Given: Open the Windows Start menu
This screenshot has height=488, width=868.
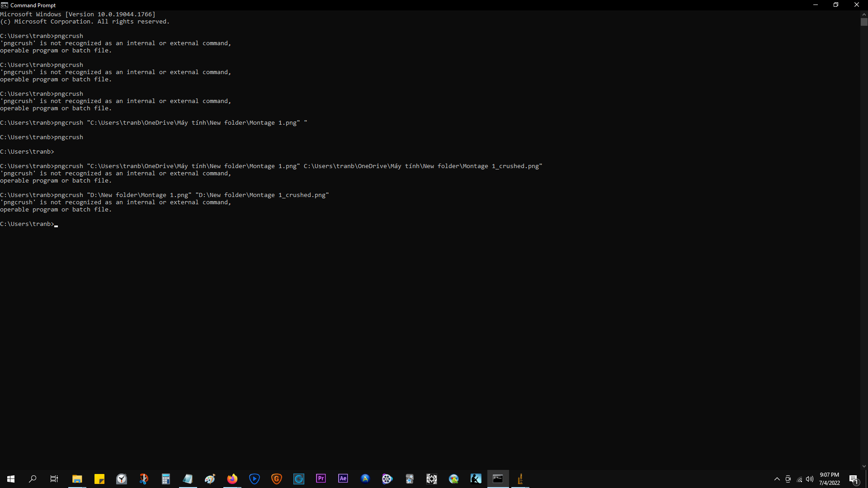Looking at the screenshot, I should (11, 479).
